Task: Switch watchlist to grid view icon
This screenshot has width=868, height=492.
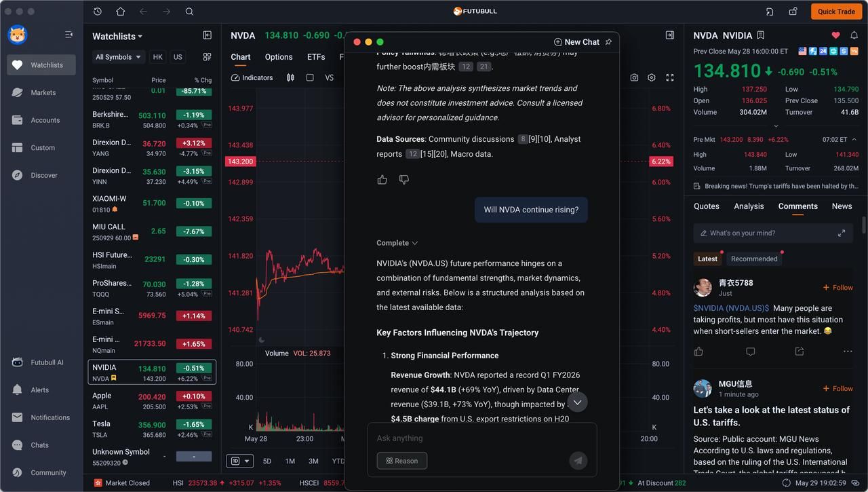Action: tap(208, 57)
